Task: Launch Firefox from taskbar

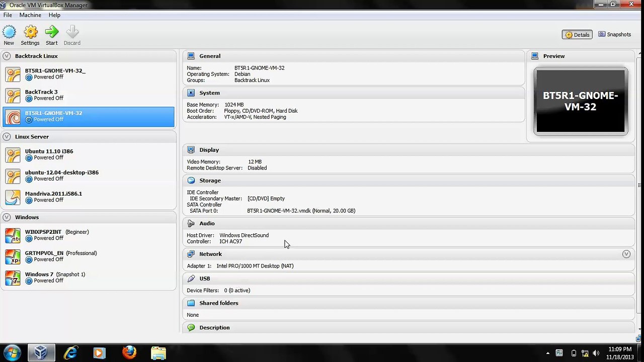Action: tap(129, 353)
